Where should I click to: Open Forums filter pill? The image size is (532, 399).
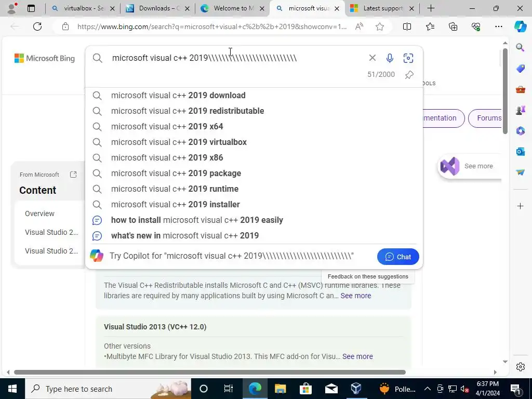pos(487,118)
